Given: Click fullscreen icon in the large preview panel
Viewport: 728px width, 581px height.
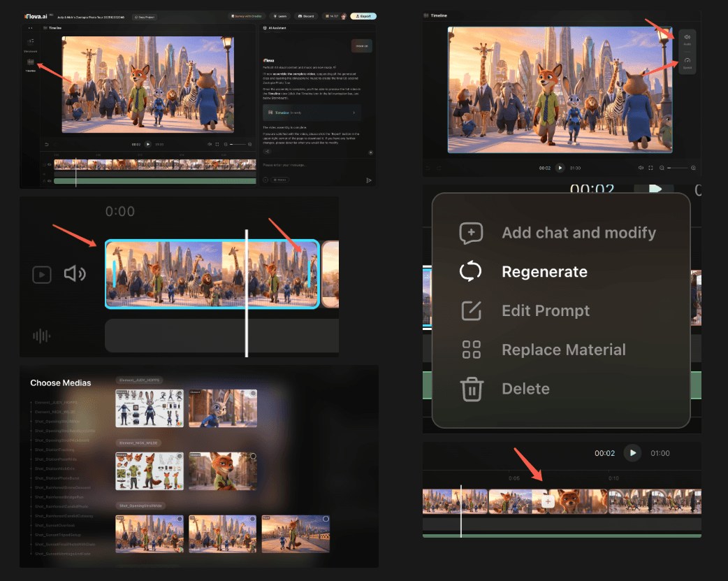Looking at the screenshot, I should (x=650, y=168).
